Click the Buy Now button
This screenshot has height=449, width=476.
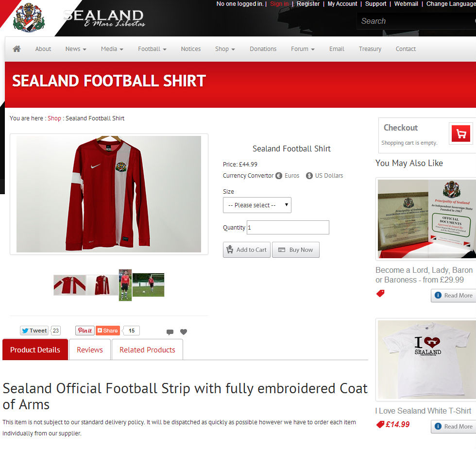click(x=296, y=249)
